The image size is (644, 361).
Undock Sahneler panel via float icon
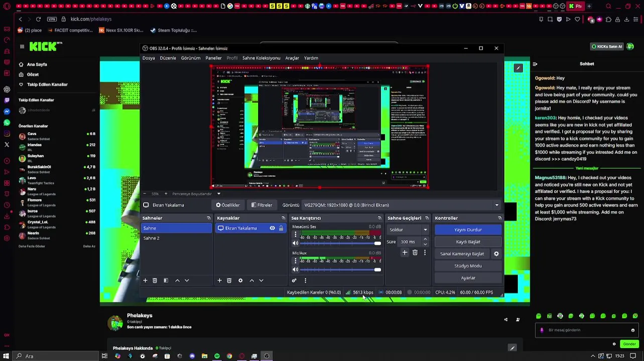[x=209, y=218]
